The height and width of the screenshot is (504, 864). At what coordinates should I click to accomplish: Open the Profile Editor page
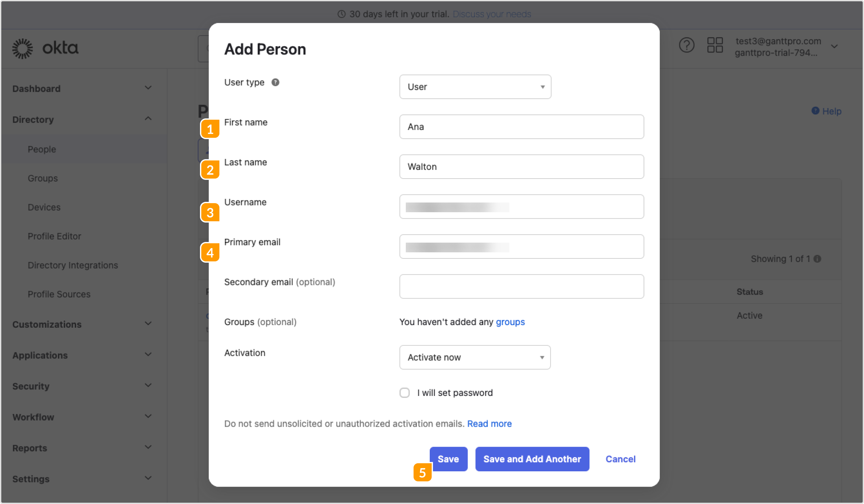pyautogui.click(x=54, y=236)
